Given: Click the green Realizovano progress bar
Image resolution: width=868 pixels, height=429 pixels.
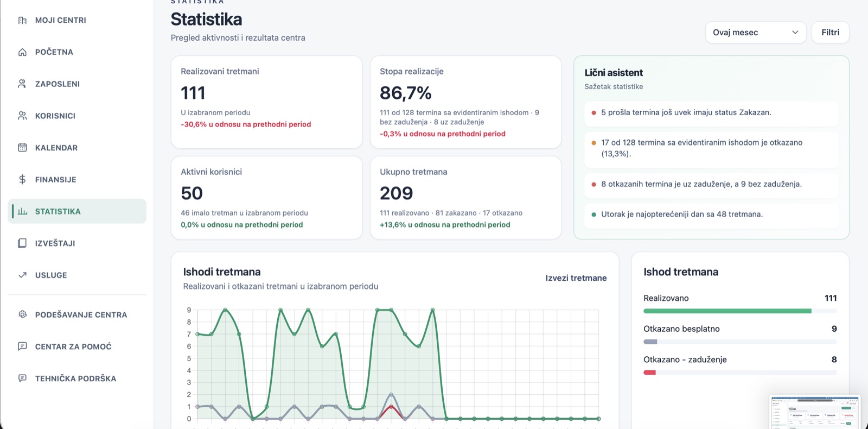Looking at the screenshot, I should pyautogui.click(x=727, y=311).
